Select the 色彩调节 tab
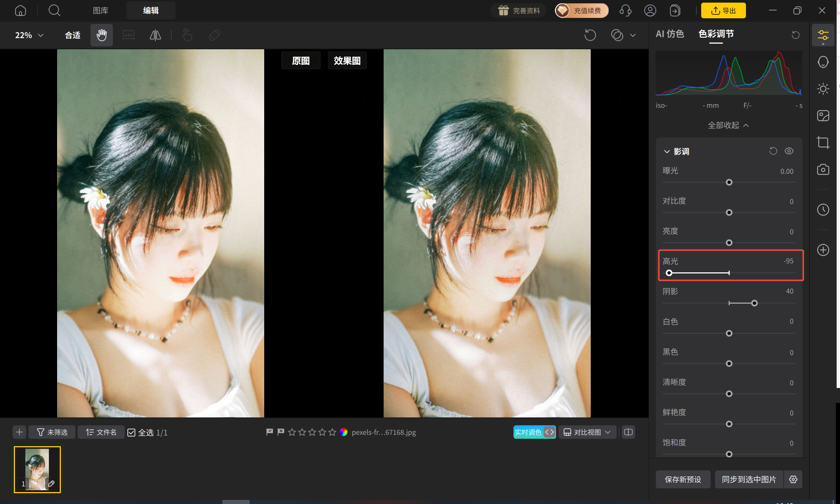The width and height of the screenshot is (840, 504). click(x=716, y=34)
